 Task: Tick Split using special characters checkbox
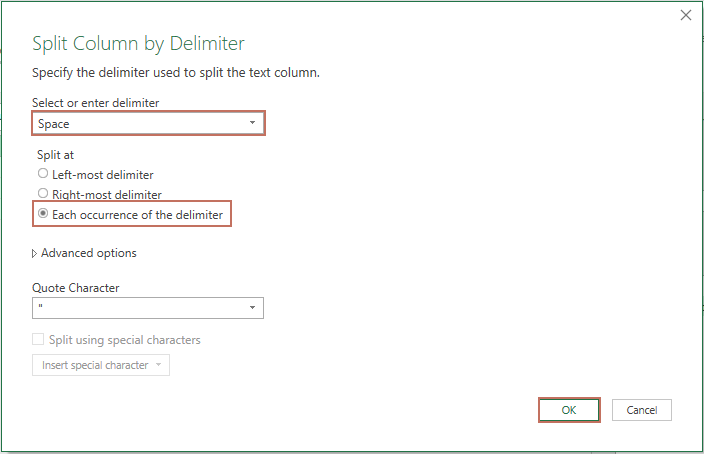coord(38,339)
